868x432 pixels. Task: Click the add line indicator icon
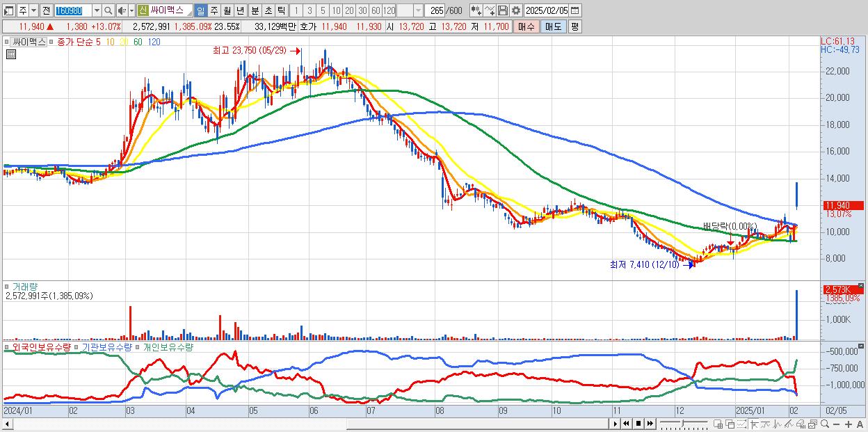(490, 10)
